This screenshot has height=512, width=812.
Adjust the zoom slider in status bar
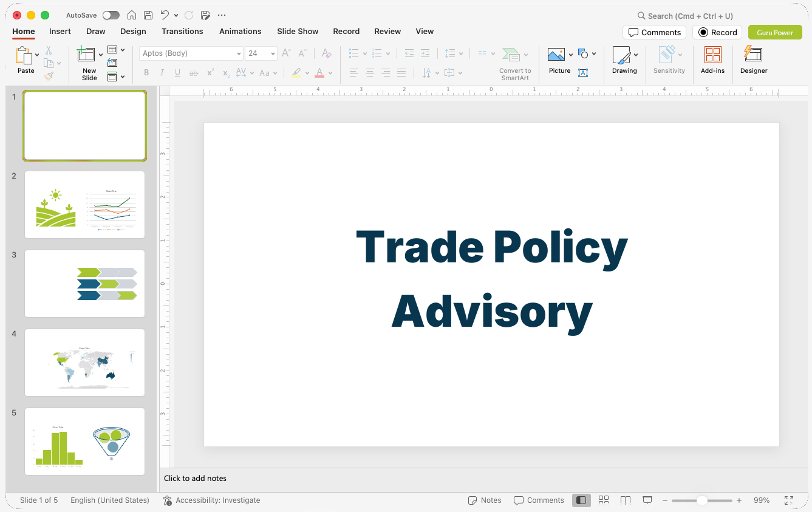coord(701,500)
